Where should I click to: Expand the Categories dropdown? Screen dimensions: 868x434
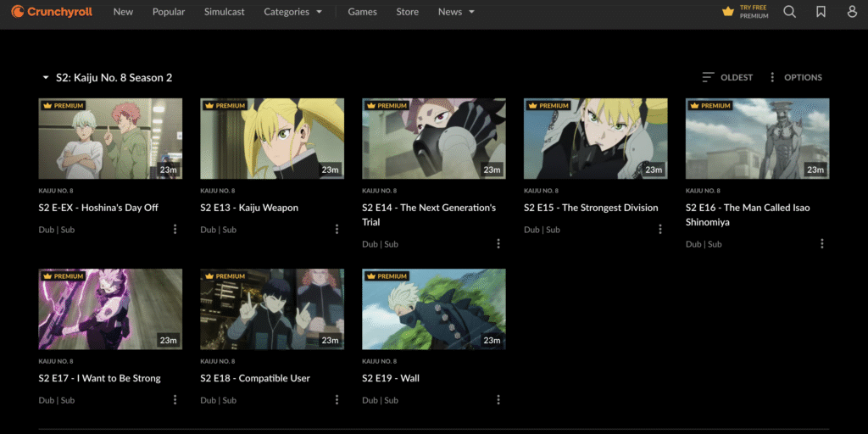pyautogui.click(x=292, y=12)
